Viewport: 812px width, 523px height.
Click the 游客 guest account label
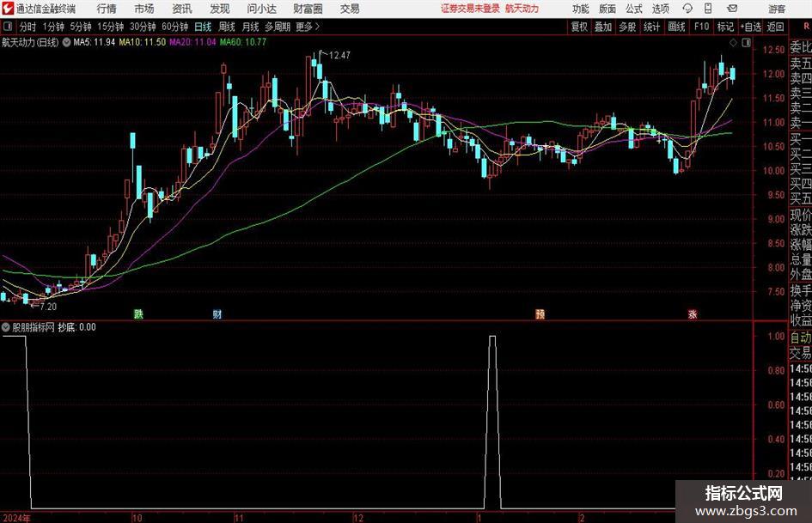776,9
